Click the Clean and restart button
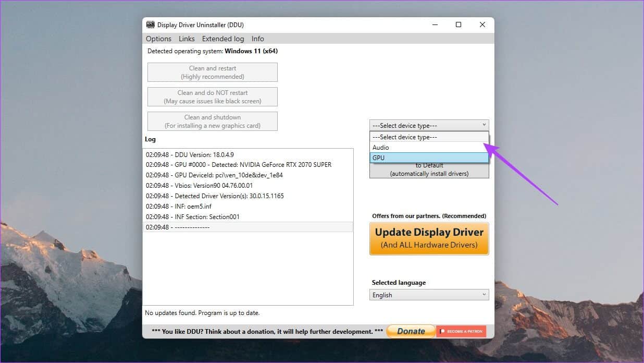 tap(213, 72)
